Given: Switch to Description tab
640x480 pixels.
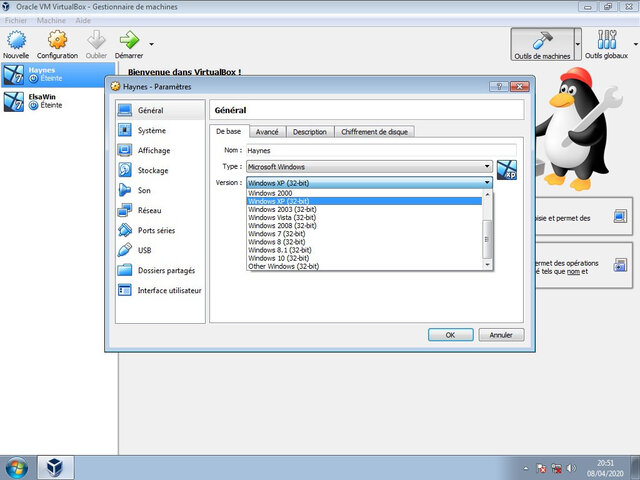Looking at the screenshot, I should click(310, 132).
